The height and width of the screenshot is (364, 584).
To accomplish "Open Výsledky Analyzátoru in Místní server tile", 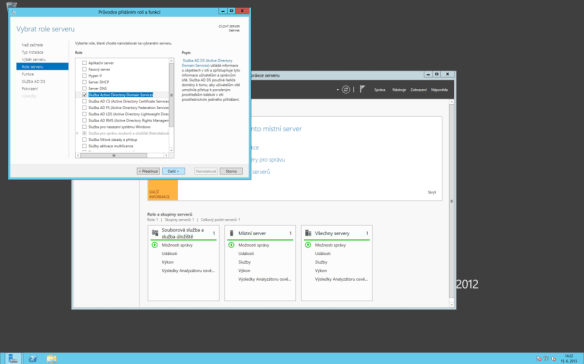I will click(x=265, y=279).
